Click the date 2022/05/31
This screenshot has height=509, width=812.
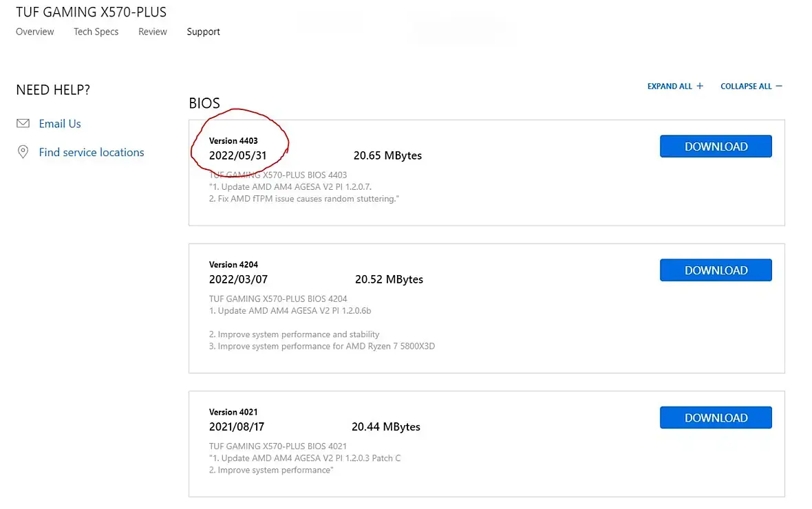(237, 155)
